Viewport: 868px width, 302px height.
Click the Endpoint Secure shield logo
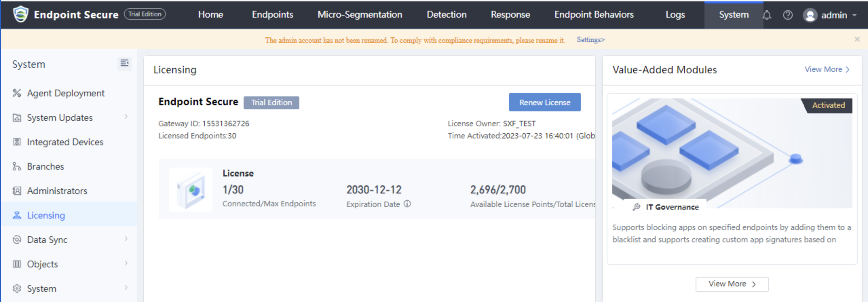point(21,14)
